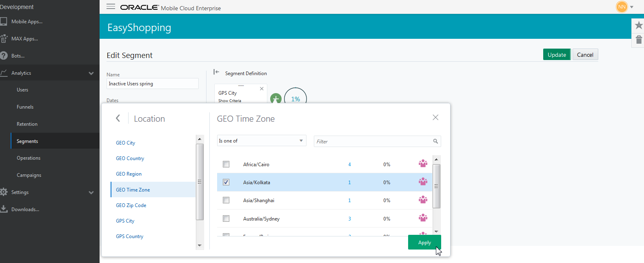Click users icon for Asia/Shanghai row
The image size is (644, 263).
coord(423,199)
